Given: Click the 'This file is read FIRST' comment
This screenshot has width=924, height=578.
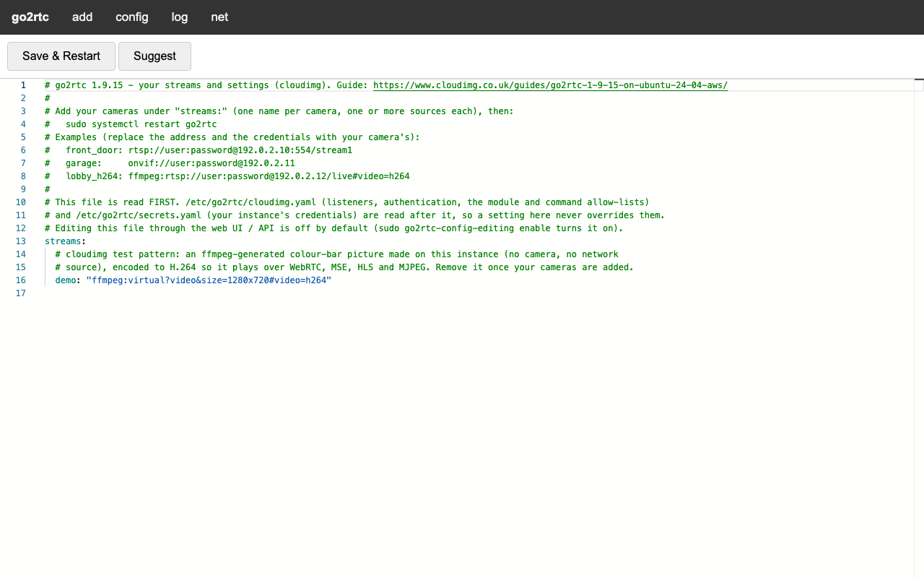Looking at the screenshot, I should (347, 202).
